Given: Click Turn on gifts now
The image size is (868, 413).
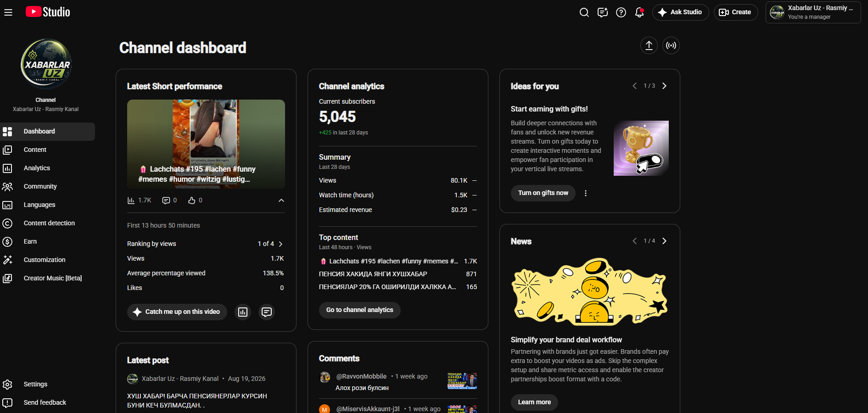Looking at the screenshot, I should point(543,193).
